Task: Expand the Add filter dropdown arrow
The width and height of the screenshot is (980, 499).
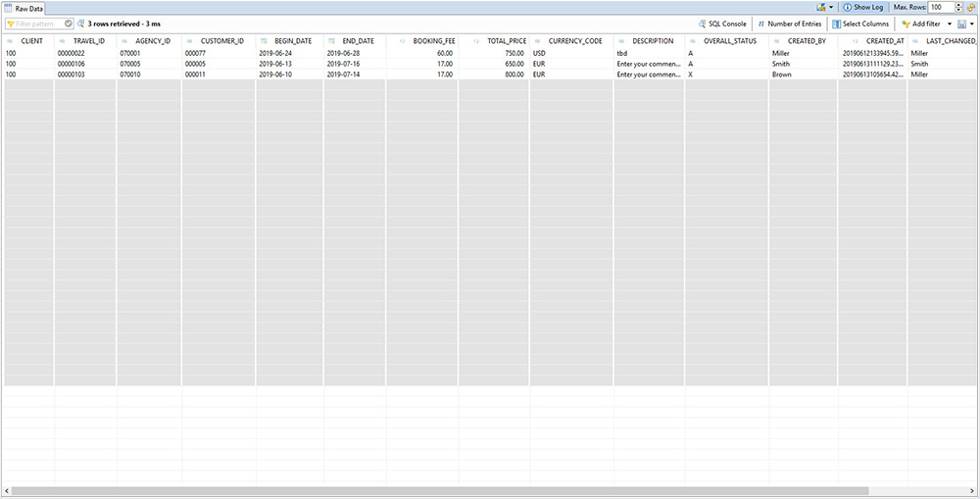Action: [x=949, y=24]
